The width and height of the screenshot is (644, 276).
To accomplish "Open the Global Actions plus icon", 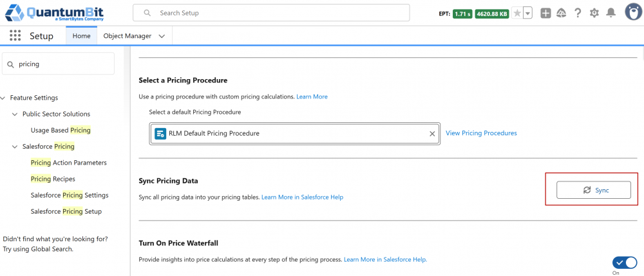I will pos(545,13).
